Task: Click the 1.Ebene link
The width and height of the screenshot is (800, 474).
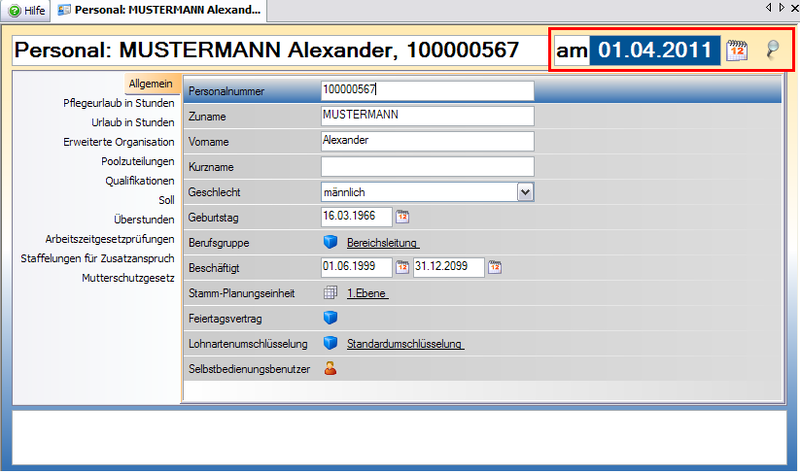Action: (366, 294)
